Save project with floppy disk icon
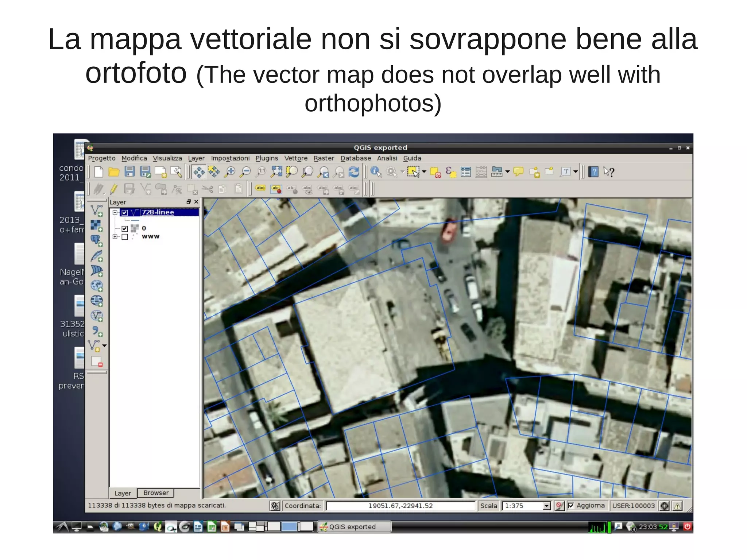Screen dimensions: 747x560 (x=129, y=172)
